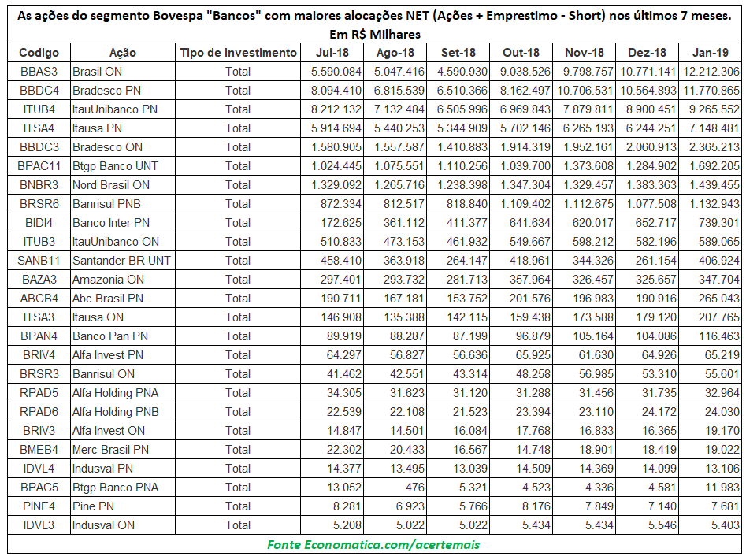The width and height of the screenshot is (746, 560).
Task: Click the RPAD6 code cell
Action: 39,412
